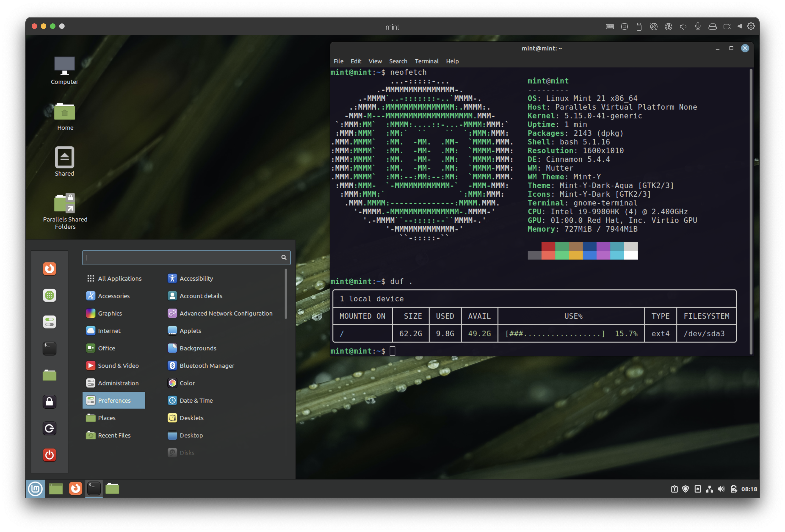The width and height of the screenshot is (785, 532).
Task: Select the Places category
Action: pos(114,418)
